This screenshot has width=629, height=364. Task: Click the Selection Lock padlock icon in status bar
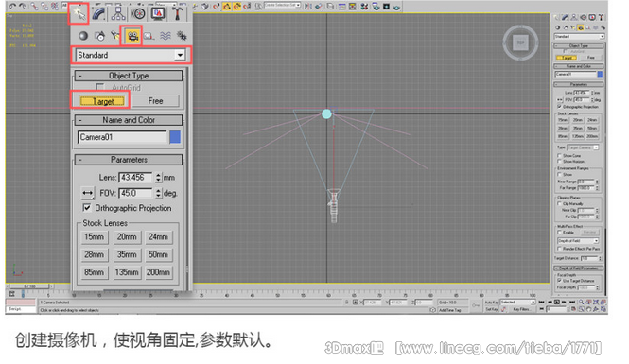coord(346,303)
